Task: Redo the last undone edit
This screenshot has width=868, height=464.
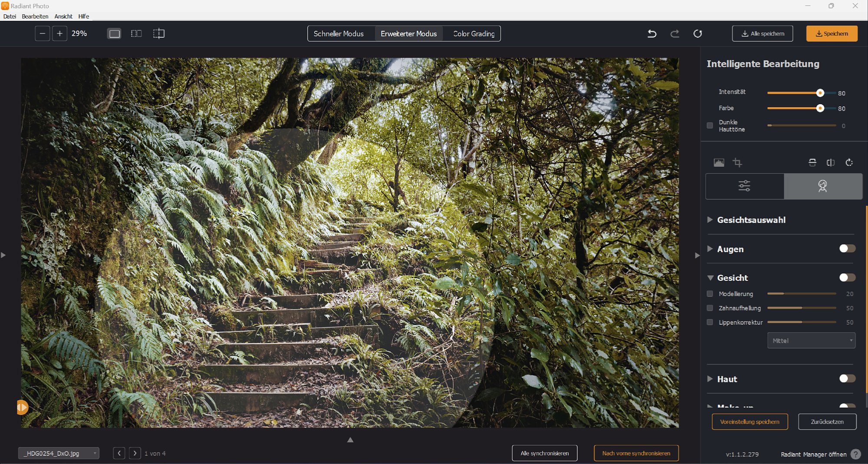Action: (674, 33)
